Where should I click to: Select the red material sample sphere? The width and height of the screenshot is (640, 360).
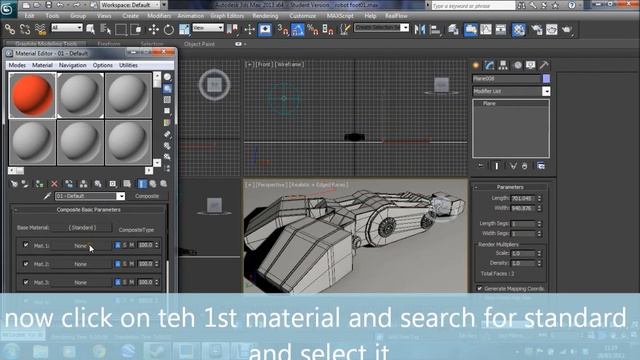coord(32,95)
